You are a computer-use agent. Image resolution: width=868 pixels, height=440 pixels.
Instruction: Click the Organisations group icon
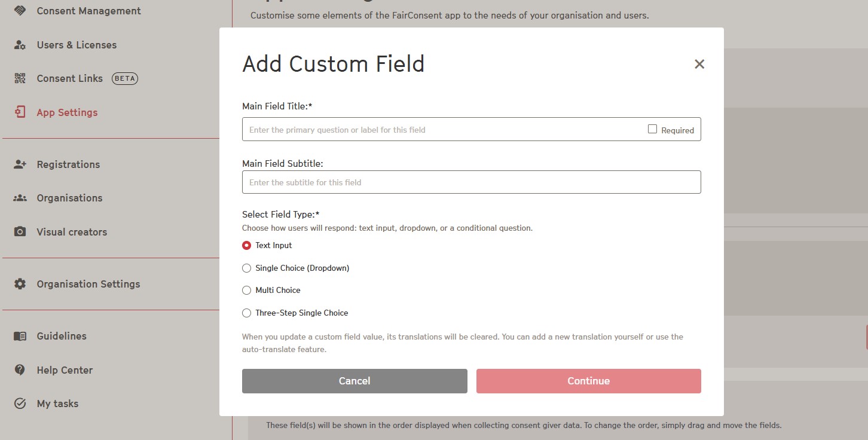[20, 198]
